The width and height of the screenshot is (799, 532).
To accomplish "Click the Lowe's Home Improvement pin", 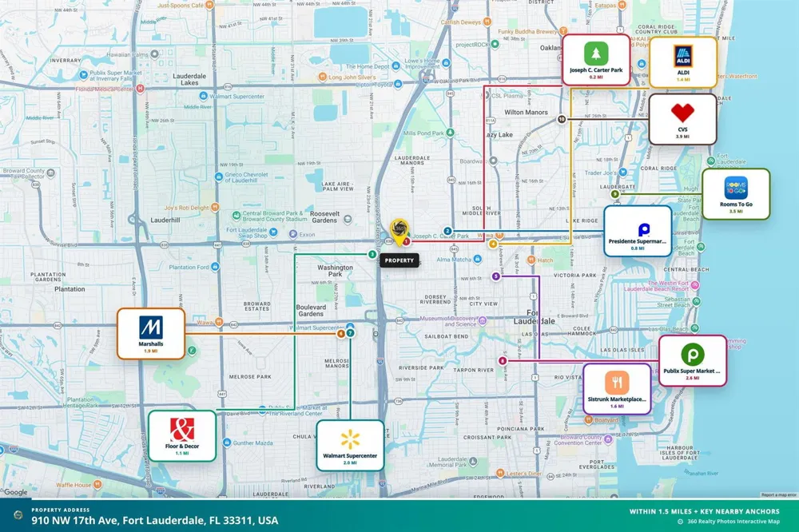I will click(447, 63).
